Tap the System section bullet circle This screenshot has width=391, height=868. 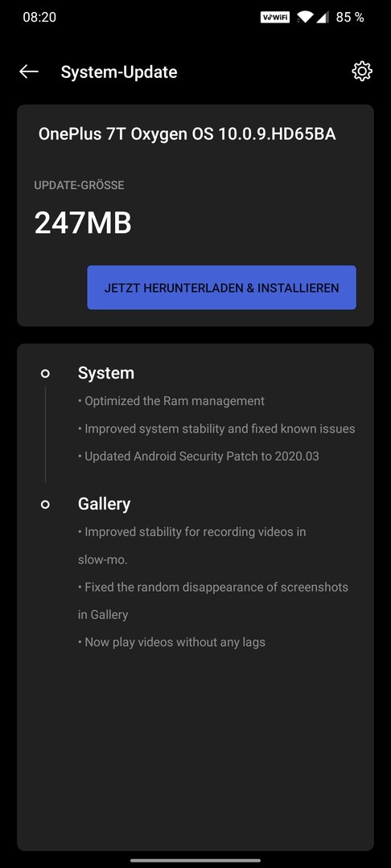tap(45, 374)
